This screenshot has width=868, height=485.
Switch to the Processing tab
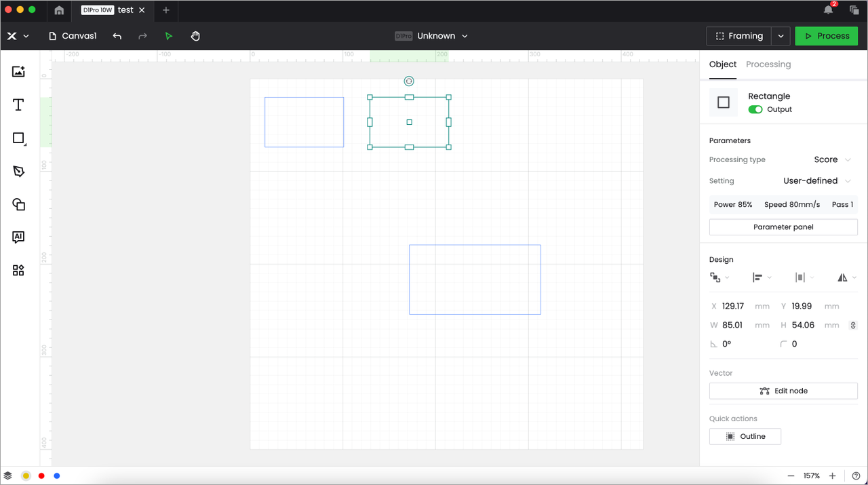[x=768, y=64]
